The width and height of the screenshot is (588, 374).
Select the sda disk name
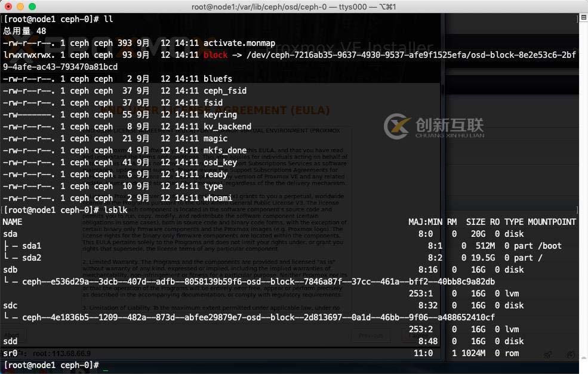(x=10, y=234)
